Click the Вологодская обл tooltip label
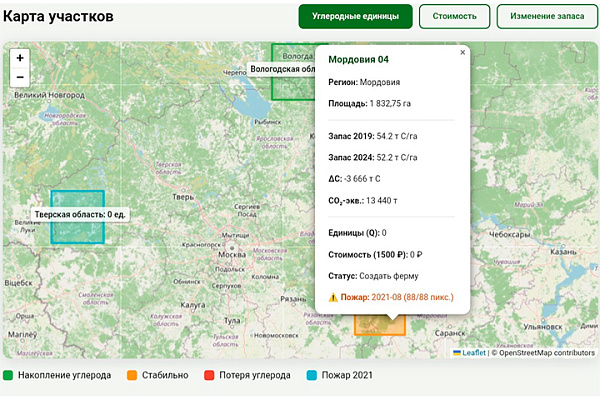600x400 pixels. coord(282,69)
